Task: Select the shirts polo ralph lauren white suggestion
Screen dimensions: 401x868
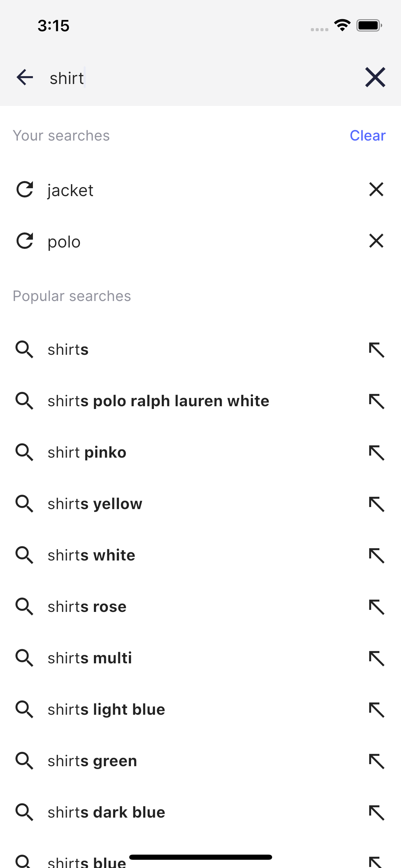Action: (158, 401)
